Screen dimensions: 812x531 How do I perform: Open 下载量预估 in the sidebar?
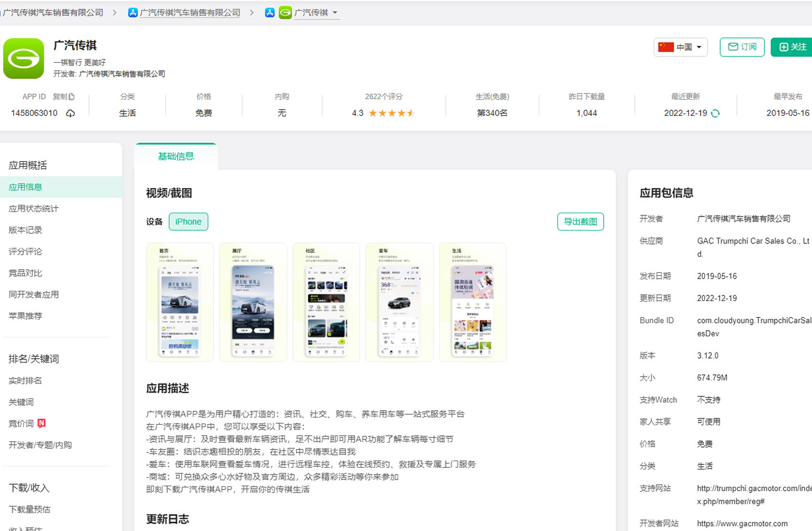click(x=30, y=509)
